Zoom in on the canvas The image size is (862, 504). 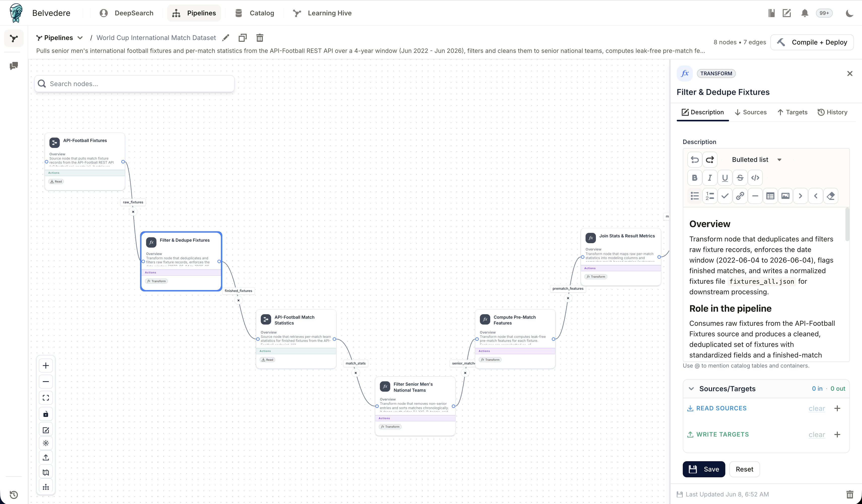(46, 366)
